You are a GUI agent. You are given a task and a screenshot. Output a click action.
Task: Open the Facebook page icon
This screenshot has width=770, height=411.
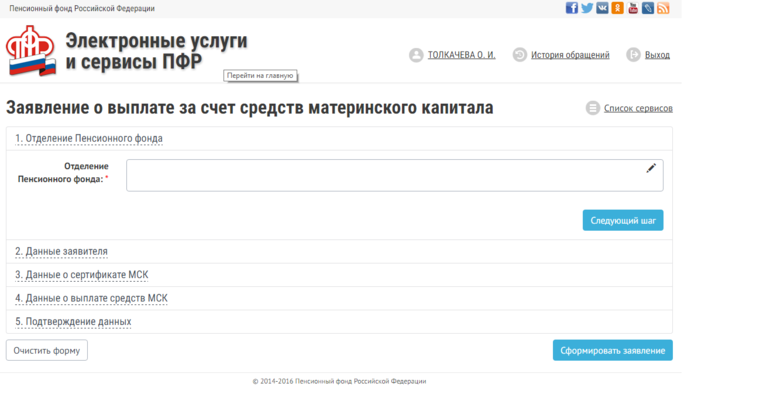click(572, 8)
